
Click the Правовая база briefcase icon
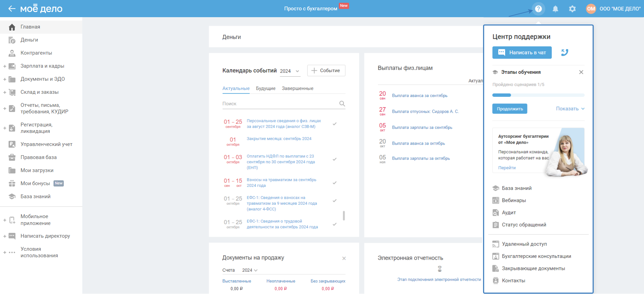pos(12,157)
